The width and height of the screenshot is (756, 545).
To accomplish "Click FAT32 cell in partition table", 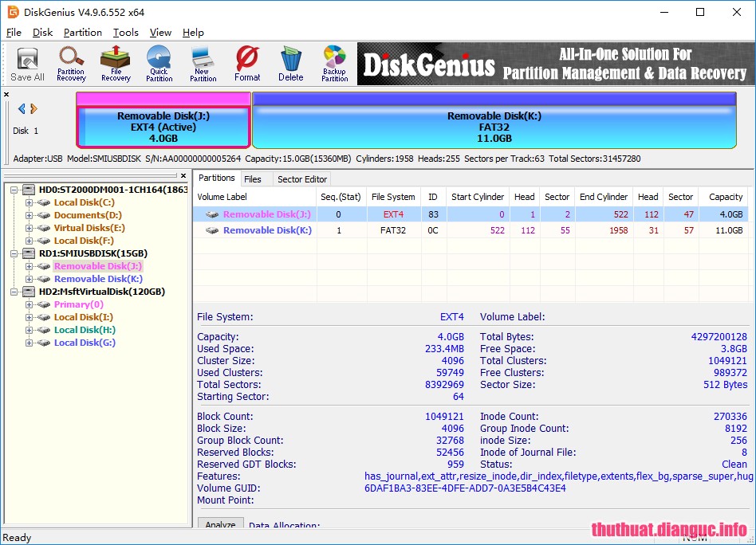I will point(393,230).
